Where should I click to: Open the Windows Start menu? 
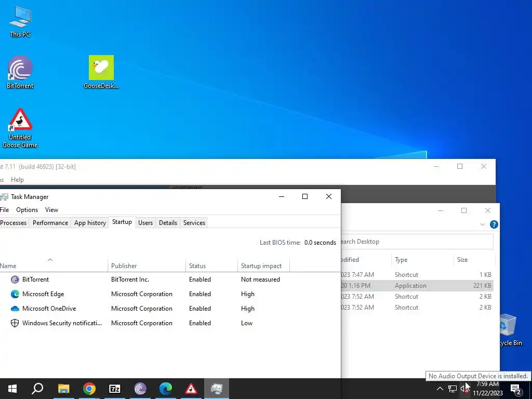12,389
